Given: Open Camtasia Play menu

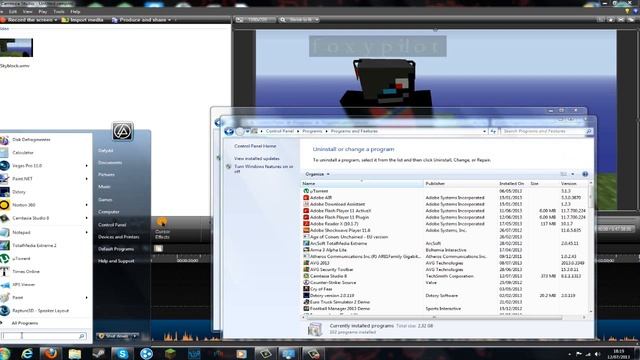Looking at the screenshot, I should pyautogui.click(x=42, y=11).
